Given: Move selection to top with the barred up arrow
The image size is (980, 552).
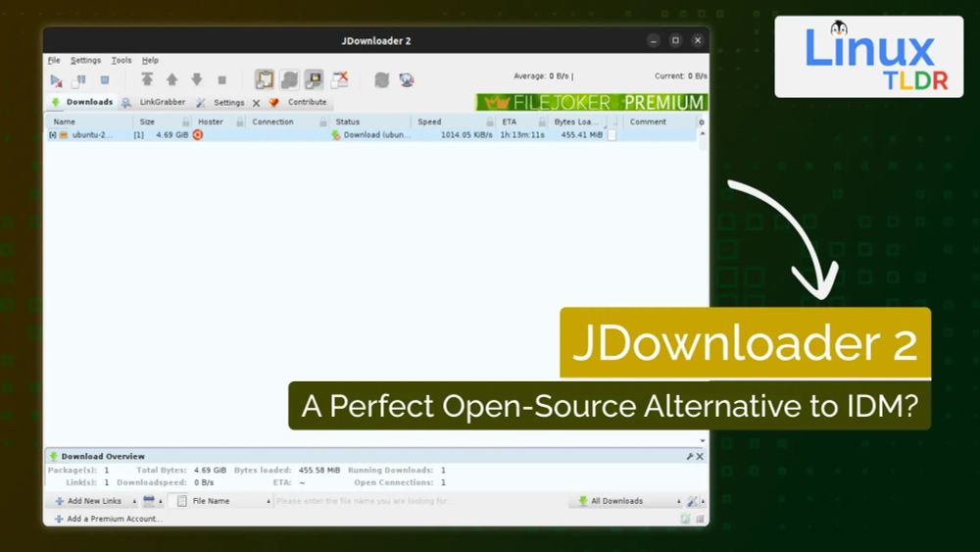Looking at the screenshot, I should [147, 79].
